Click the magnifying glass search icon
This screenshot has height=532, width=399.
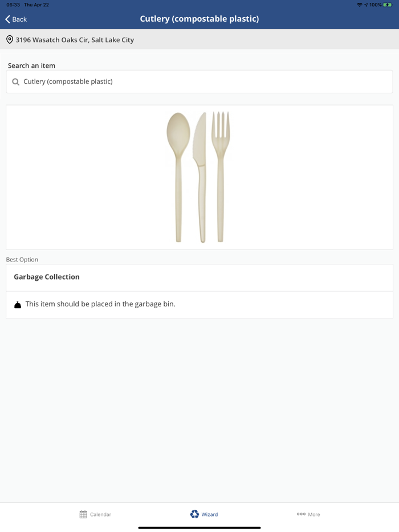(16, 82)
